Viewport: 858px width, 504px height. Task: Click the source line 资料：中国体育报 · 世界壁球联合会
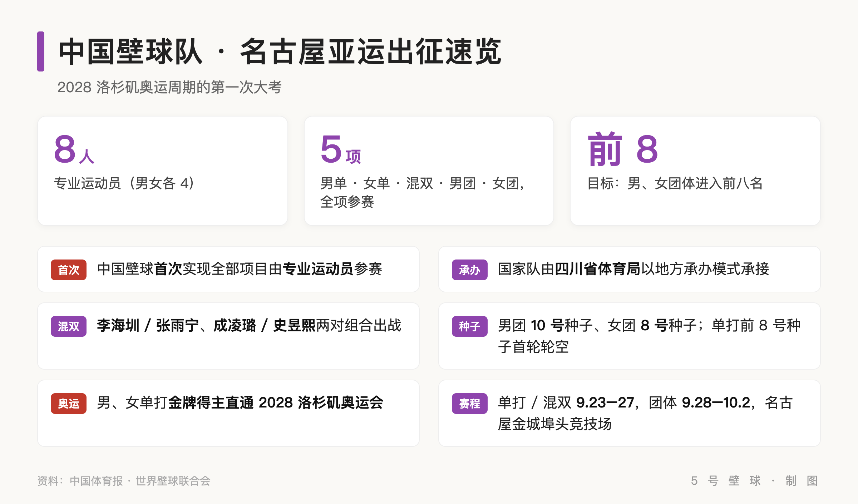click(124, 481)
